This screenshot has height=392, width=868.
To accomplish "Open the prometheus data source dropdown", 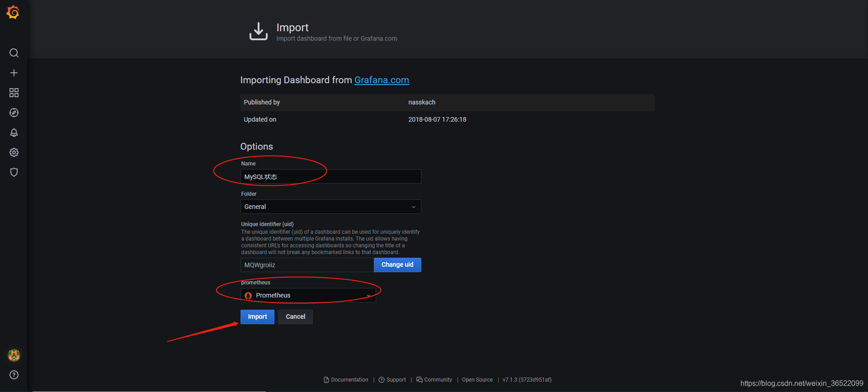I will 308,295.
